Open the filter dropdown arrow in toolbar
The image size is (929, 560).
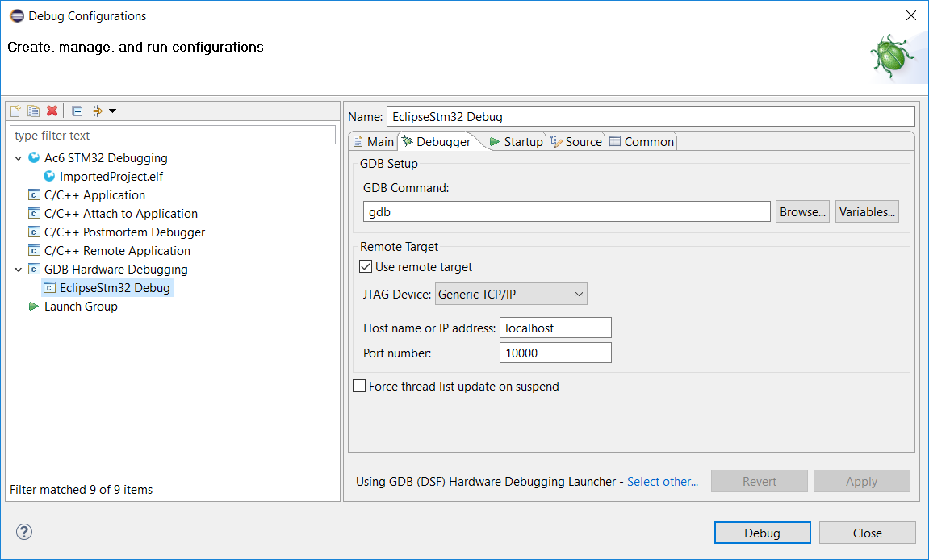[x=112, y=111]
